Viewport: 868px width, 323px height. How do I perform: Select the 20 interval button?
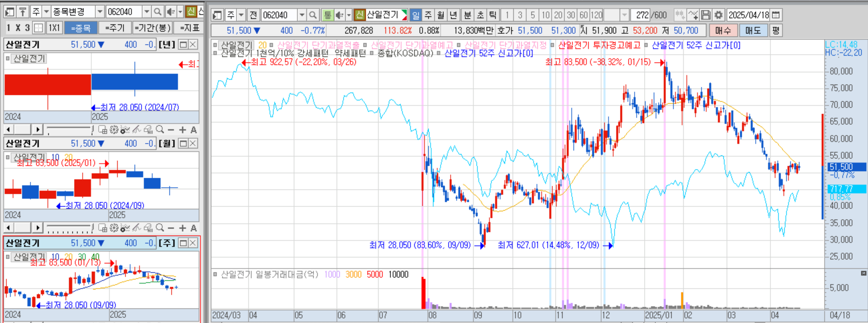[x=558, y=15]
